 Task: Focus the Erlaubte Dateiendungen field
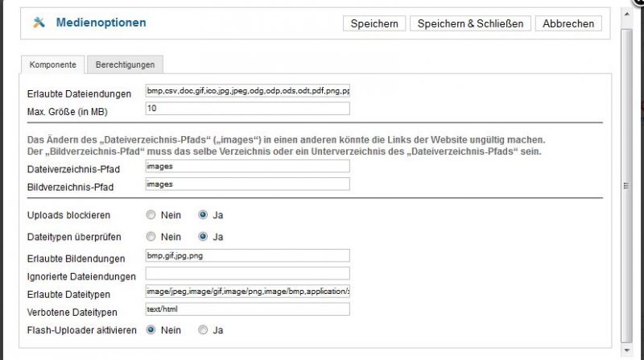pyautogui.click(x=247, y=91)
